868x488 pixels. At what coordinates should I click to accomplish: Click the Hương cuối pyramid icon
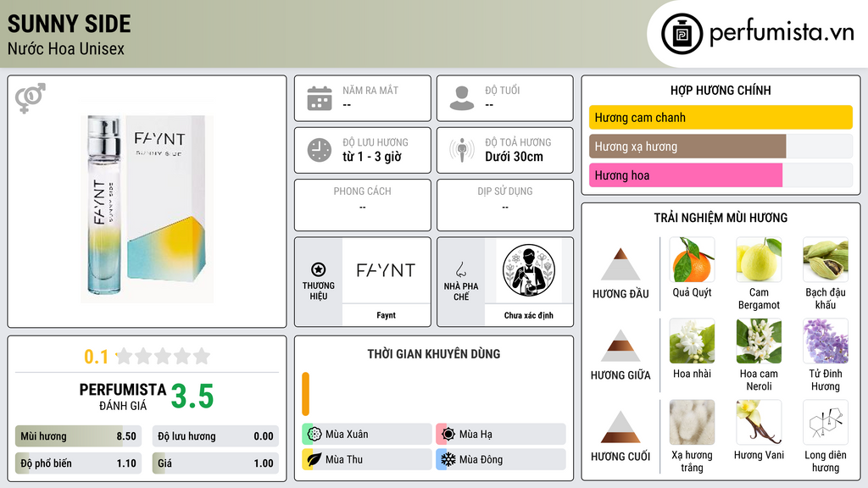coord(620,427)
